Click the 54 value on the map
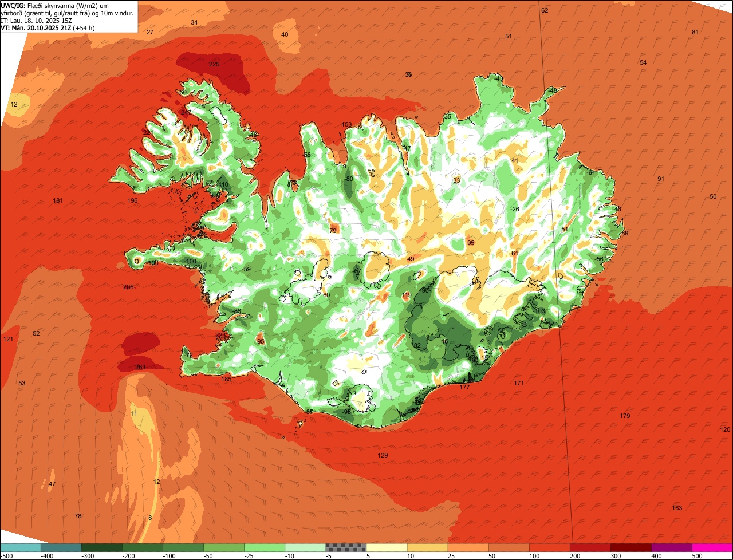 (643, 62)
